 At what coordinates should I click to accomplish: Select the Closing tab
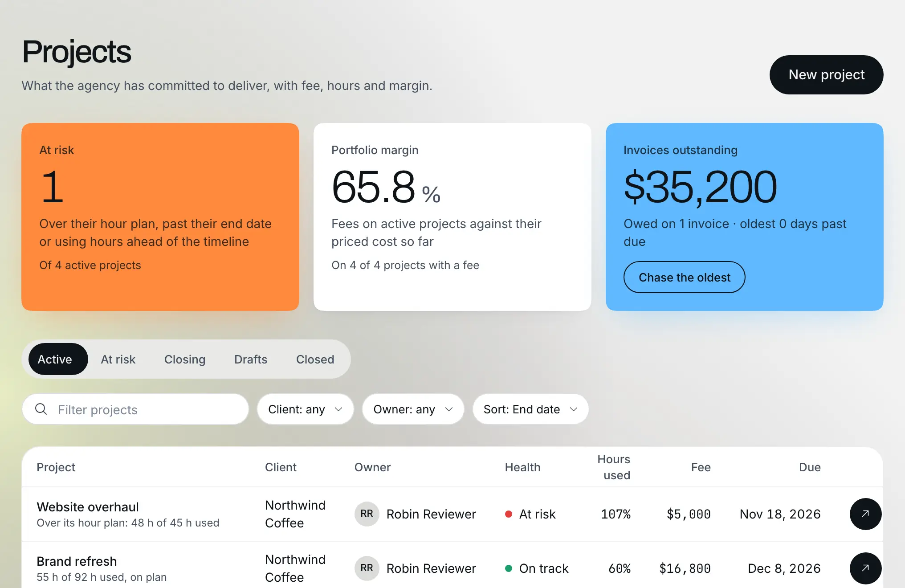pyautogui.click(x=185, y=359)
